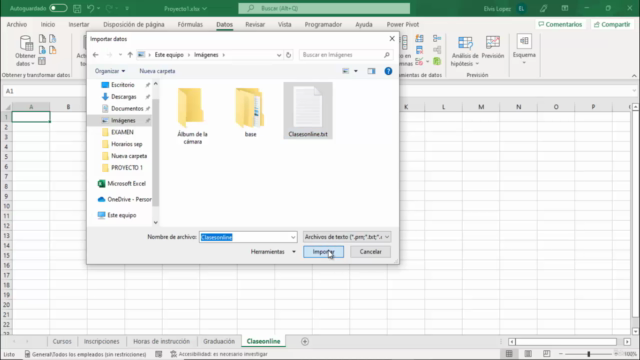Screen dimensions: 640x360
Task: Add a new sheet plus icon
Action: pos(305,341)
